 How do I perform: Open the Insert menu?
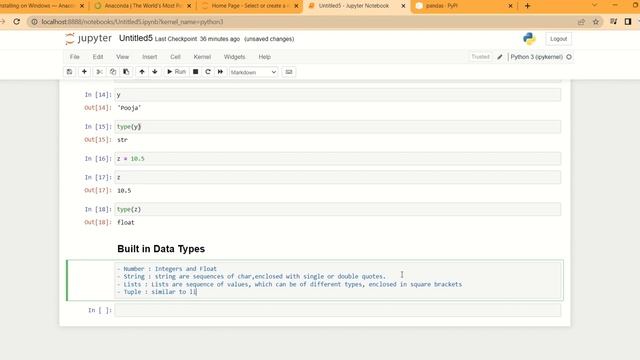(x=149, y=57)
